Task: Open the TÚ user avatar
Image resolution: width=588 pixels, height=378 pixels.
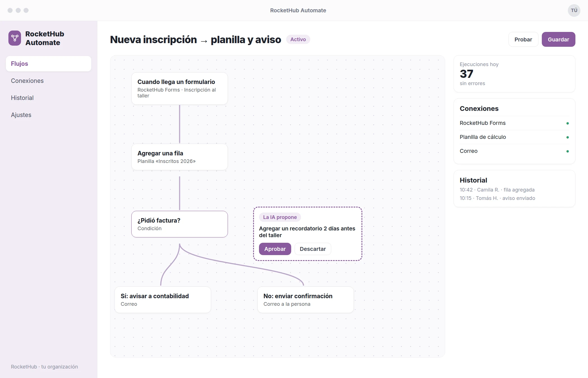Action: [574, 10]
